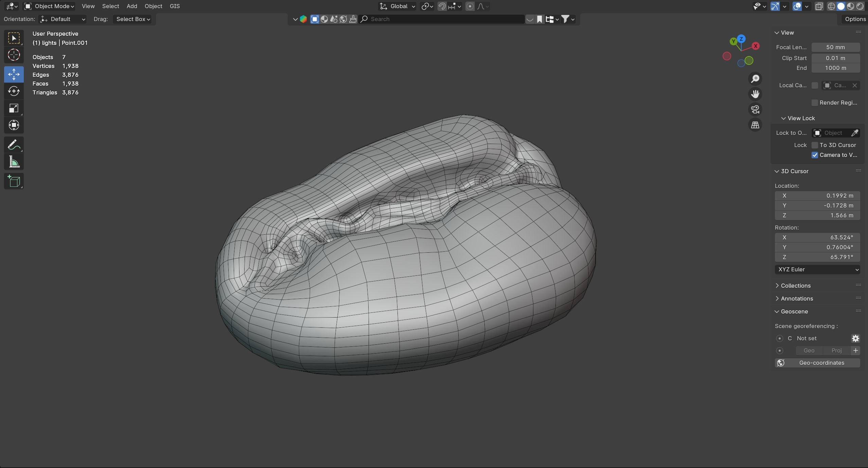Switch to orthographic view using grid icon
868x468 pixels.
click(x=755, y=125)
